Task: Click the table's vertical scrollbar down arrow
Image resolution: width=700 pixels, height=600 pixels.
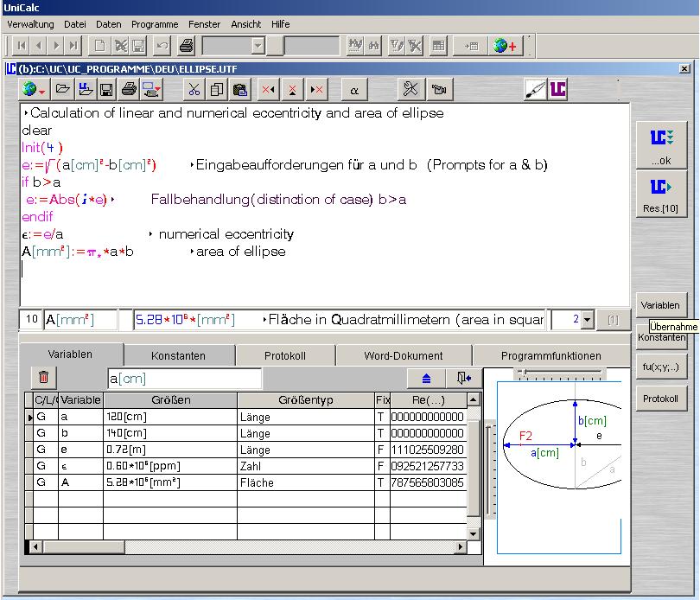Action: click(x=473, y=533)
